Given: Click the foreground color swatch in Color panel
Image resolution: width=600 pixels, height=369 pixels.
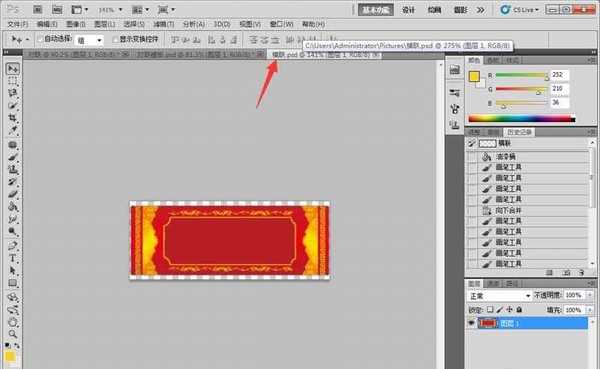Looking at the screenshot, I should (474, 77).
